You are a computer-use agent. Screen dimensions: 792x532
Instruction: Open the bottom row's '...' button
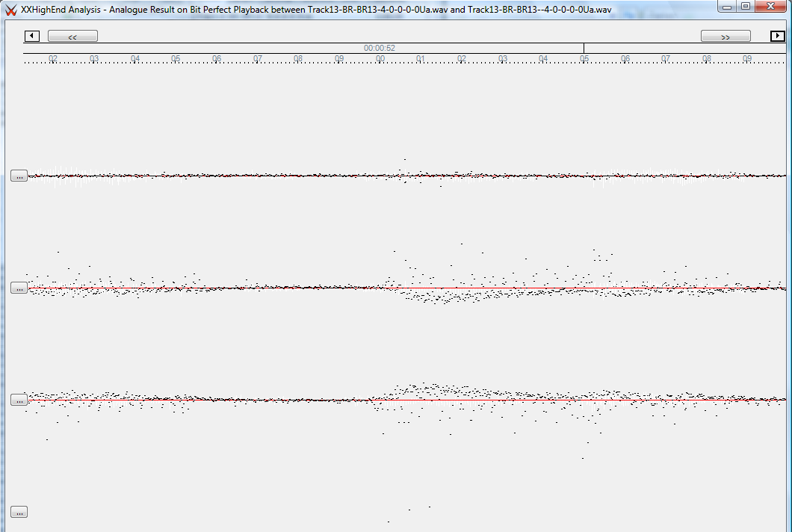pos(19,513)
